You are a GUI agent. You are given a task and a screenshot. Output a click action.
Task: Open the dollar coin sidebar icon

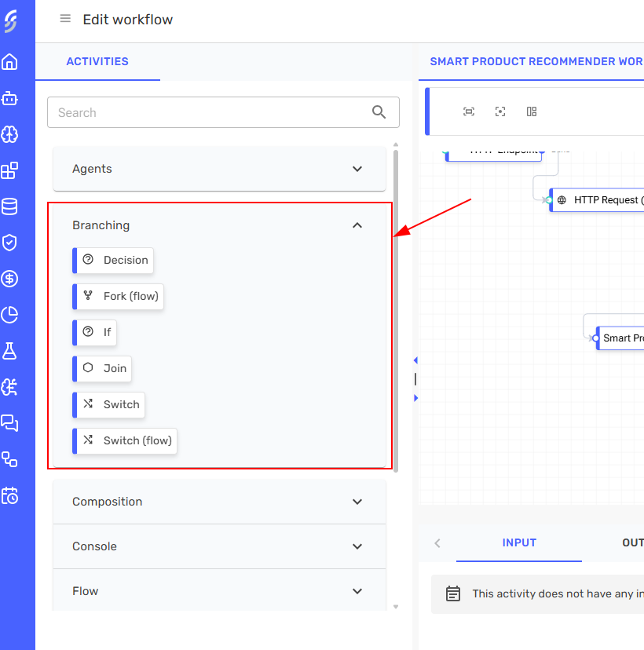tap(9, 279)
